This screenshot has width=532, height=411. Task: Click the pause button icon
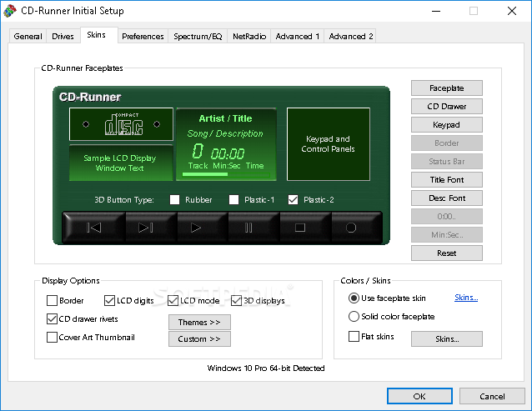(x=248, y=228)
